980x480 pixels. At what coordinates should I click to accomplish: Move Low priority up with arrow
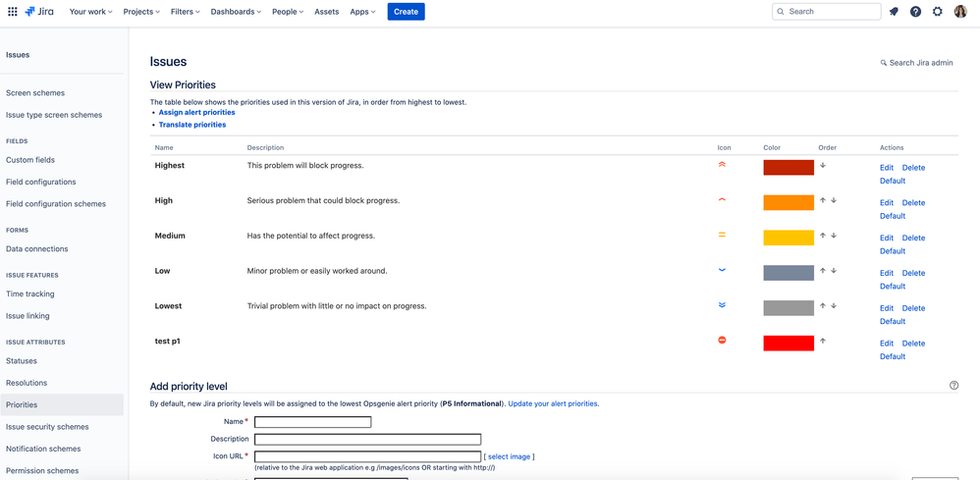pyautogui.click(x=823, y=271)
